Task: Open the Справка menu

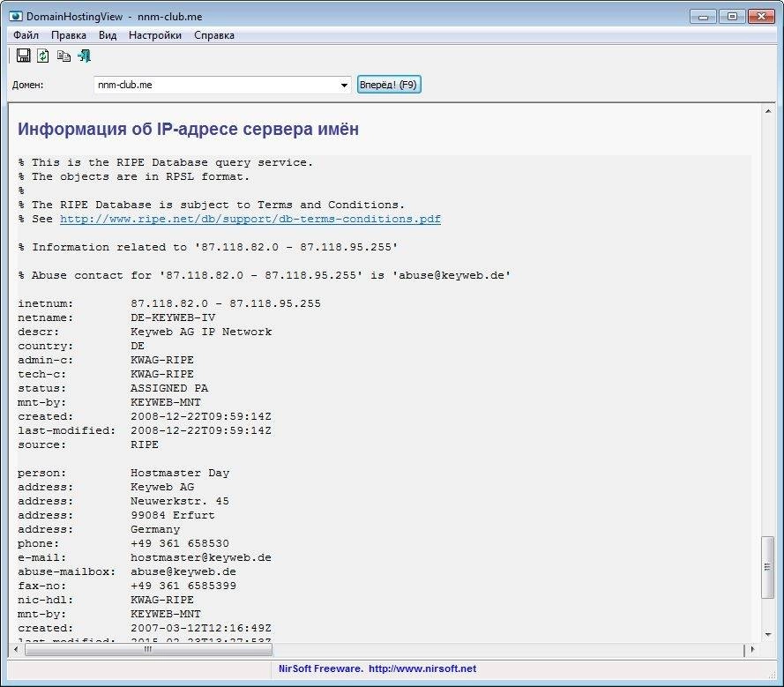Action: coord(214,35)
